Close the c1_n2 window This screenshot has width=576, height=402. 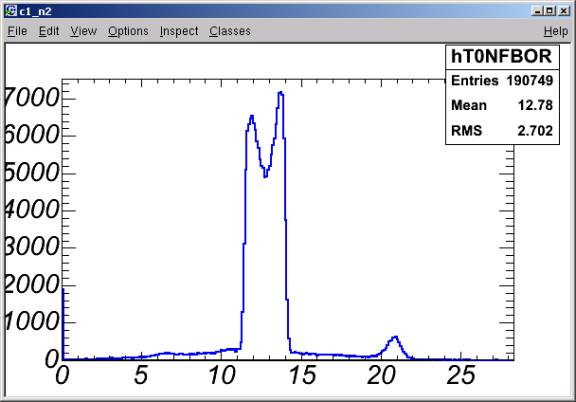(x=564, y=11)
